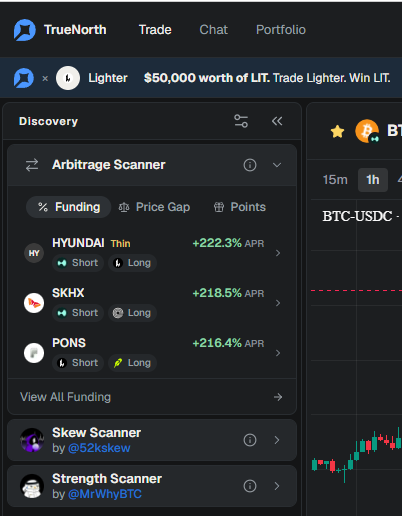Click the TrueNorth logo icon

(x=25, y=30)
